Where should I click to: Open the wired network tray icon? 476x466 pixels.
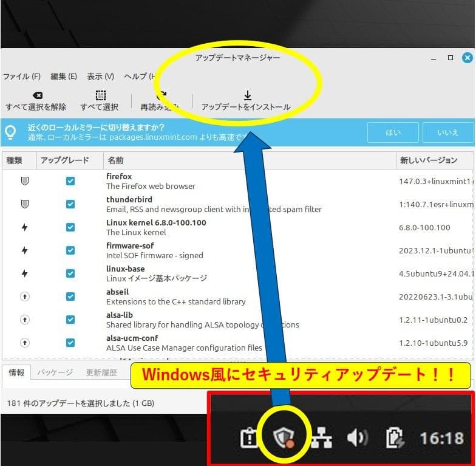point(322,438)
